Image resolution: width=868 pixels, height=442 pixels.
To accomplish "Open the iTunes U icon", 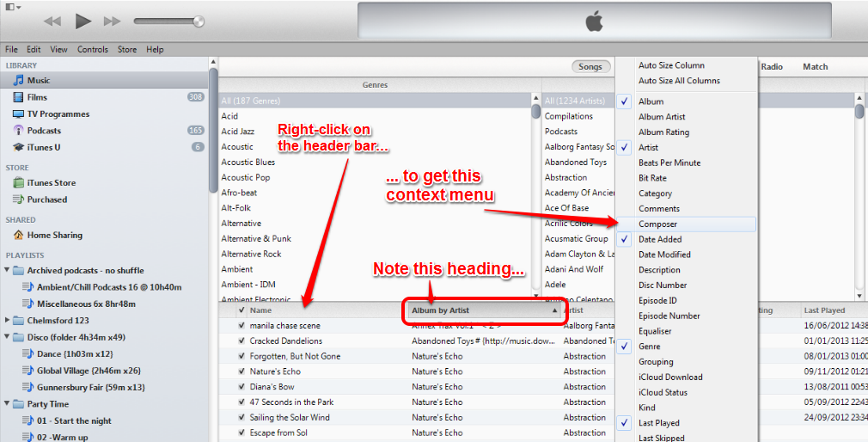I will point(18,147).
